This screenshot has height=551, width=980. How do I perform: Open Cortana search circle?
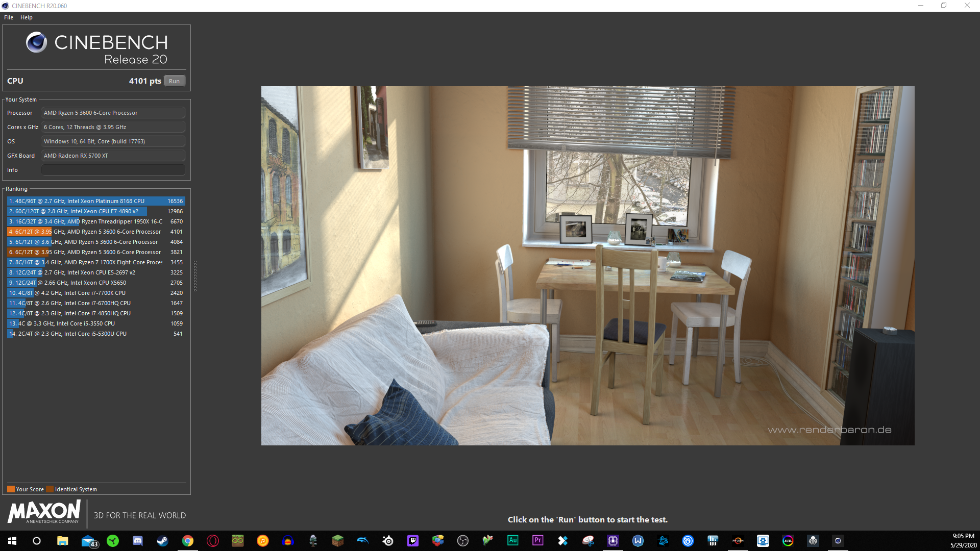pyautogui.click(x=37, y=541)
